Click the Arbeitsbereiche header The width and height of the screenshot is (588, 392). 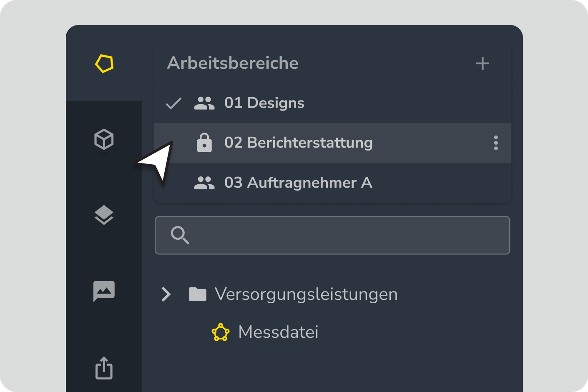pyautogui.click(x=233, y=63)
